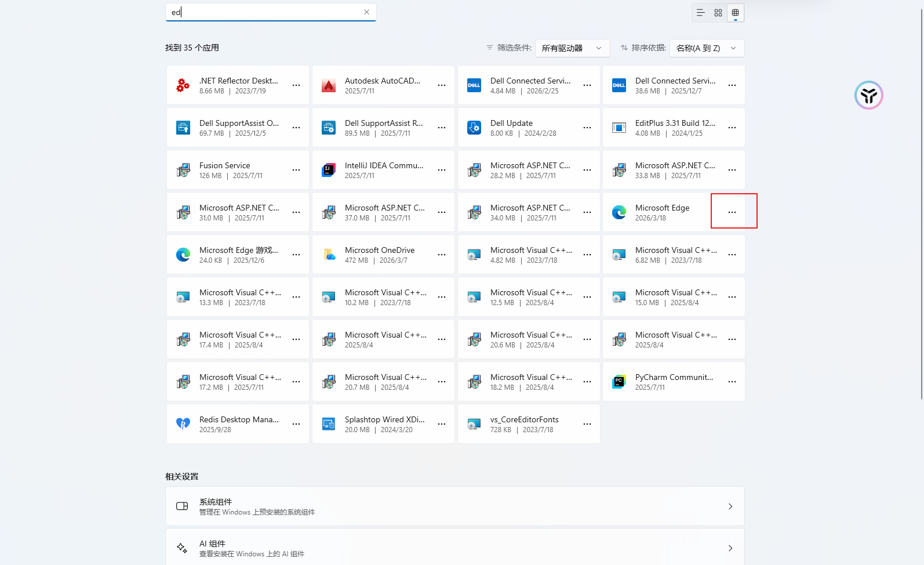Select Microsoft ASP.NET entry sized 37.0 MB
Viewport: 924px width, 565px height.
[x=383, y=212]
